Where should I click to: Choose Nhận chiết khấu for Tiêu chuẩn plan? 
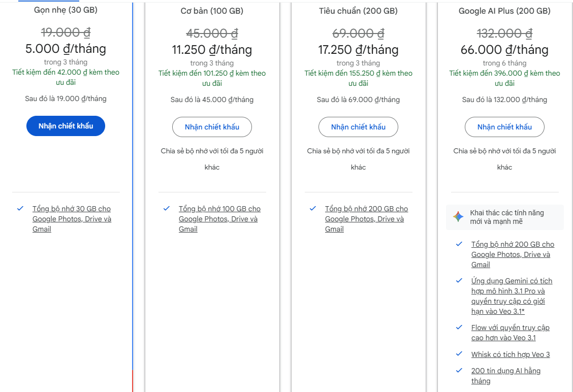(x=358, y=127)
